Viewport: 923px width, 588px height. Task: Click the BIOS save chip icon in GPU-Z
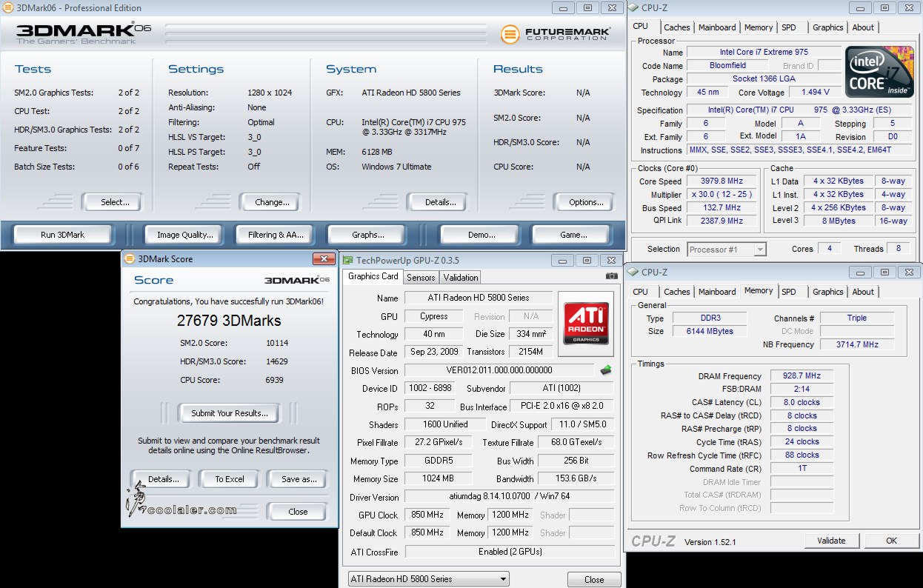coord(606,370)
